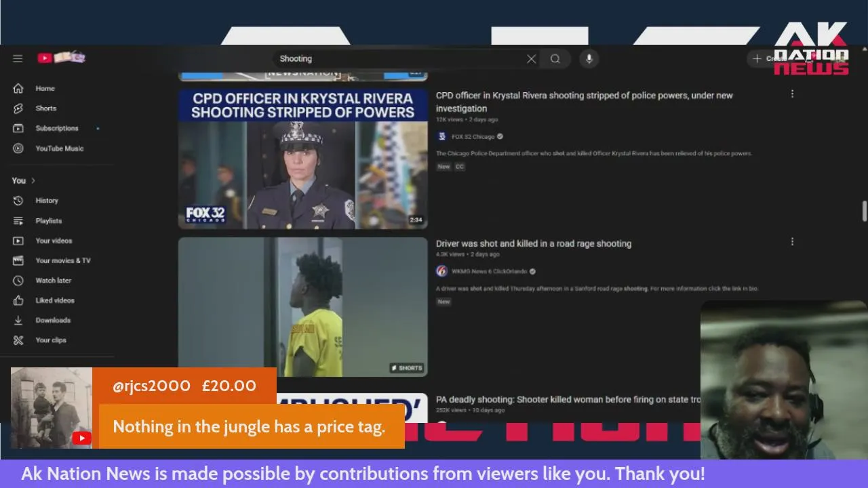Viewport: 868px width, 488px height.
Task: Open Shorts in the sidebar
Action: (x=46, y=108)
